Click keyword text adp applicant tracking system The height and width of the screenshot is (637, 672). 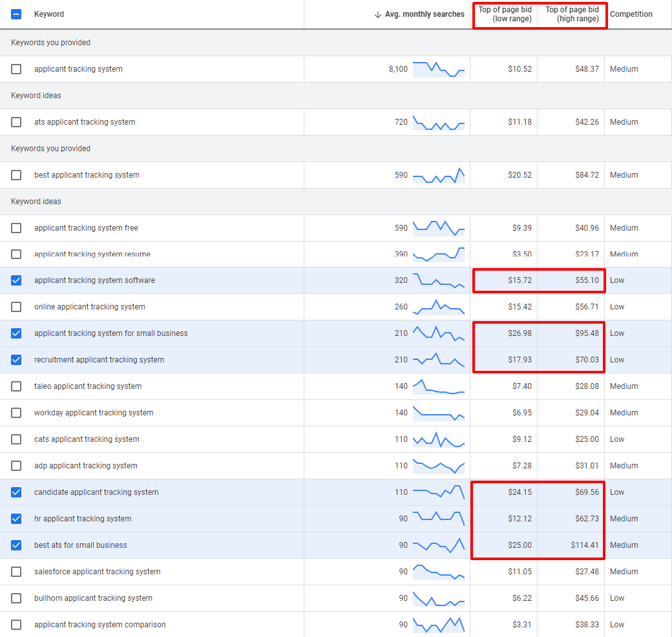point(85,466)
